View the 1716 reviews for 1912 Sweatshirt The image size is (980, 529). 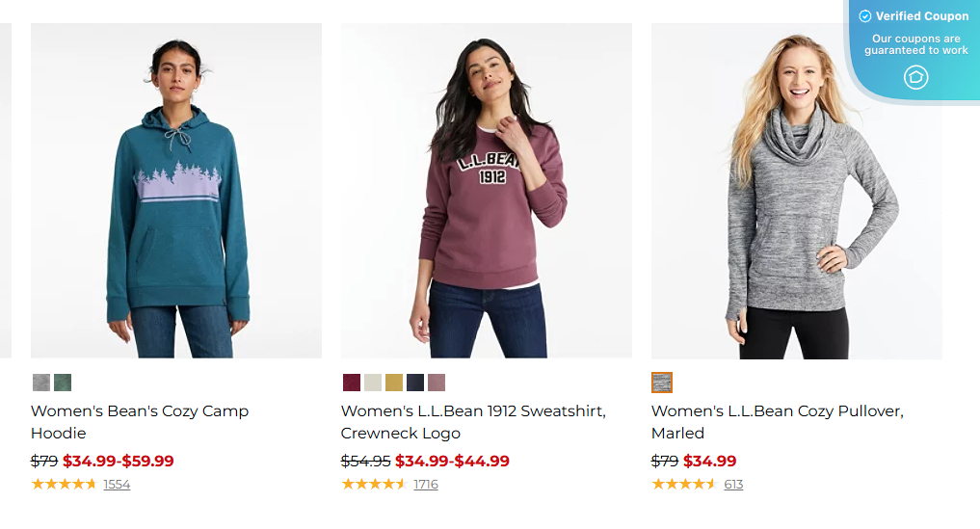[426, 485]
